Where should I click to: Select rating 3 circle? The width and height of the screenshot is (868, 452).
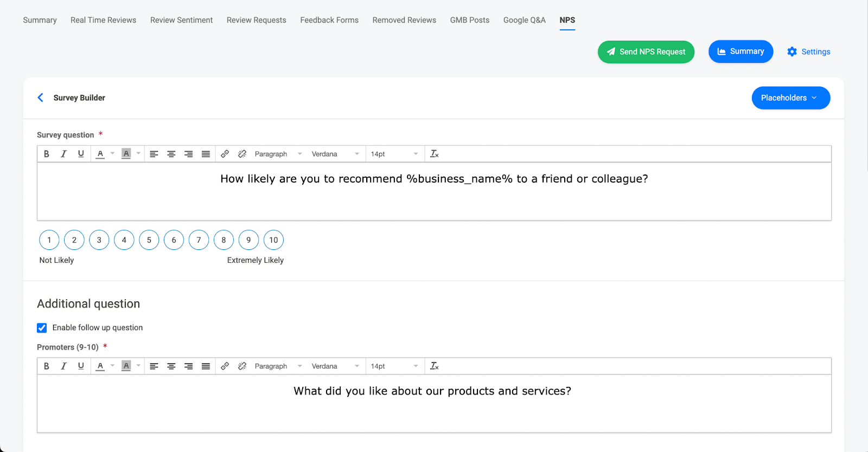click(99, 240)
